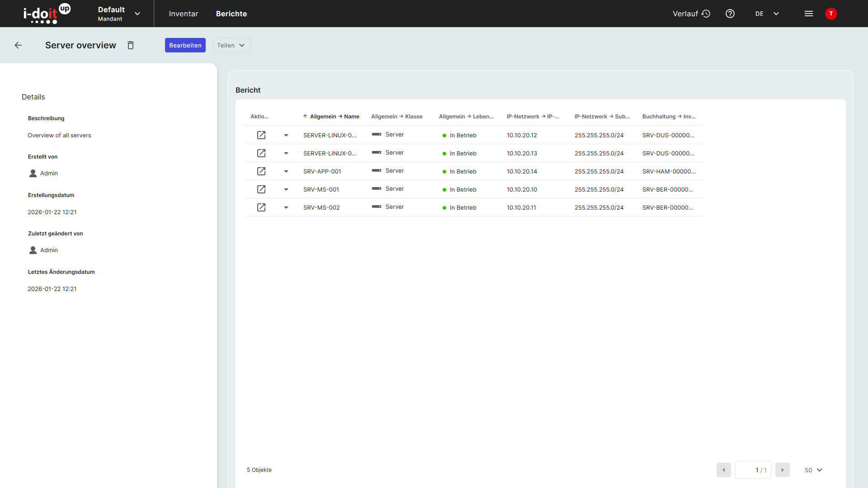The height and width of the screenshot is (488, 868).
Task: Click the Bearbeiten button
Action: [185, 45]
